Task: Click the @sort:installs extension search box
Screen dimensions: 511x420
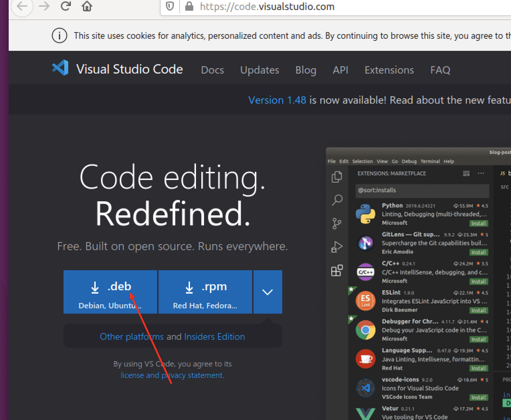Action: [x=422, y=190]
